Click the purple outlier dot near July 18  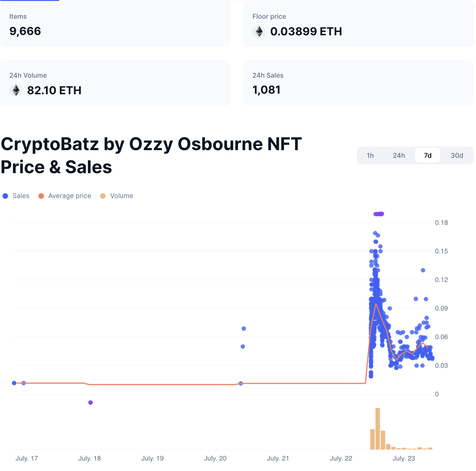pos(91,403)
